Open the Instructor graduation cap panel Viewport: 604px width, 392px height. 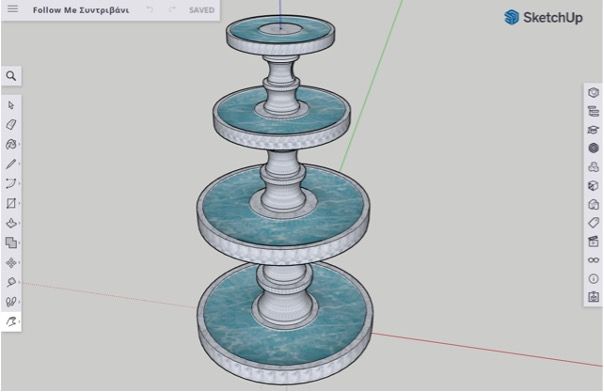tap(594, 130)
